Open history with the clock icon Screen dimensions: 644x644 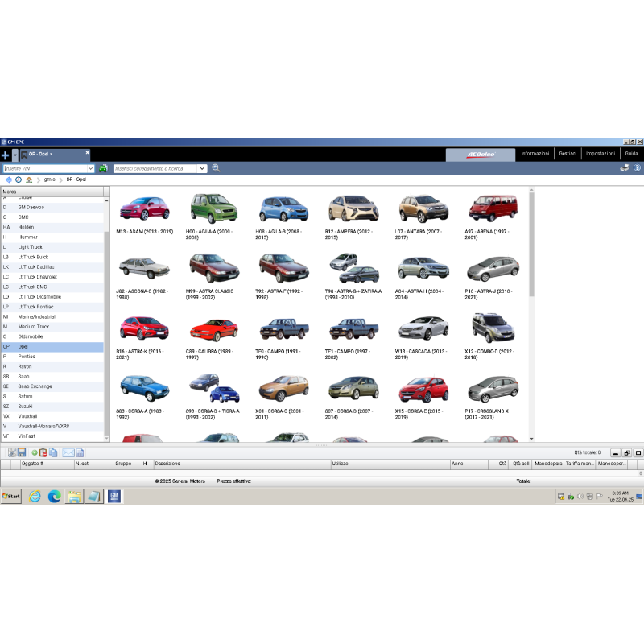pyautogui.click(x=19, y=180)
